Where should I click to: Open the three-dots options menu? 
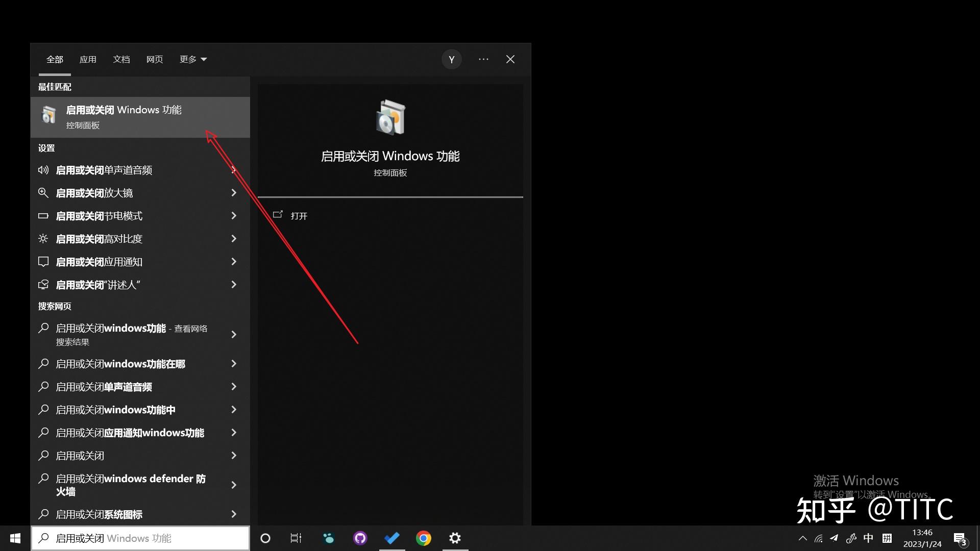pyautogui.click(x=483, y=59)
